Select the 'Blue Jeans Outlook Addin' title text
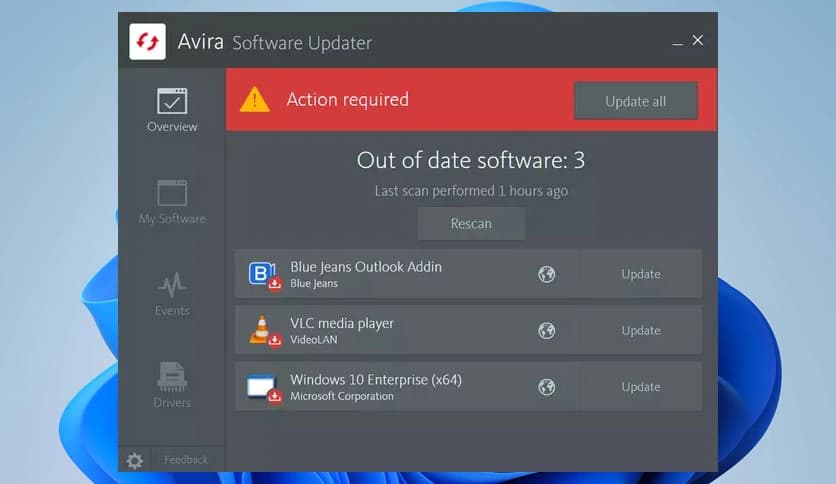Viewport: 836px width, 484px height. tap(366, 267)
